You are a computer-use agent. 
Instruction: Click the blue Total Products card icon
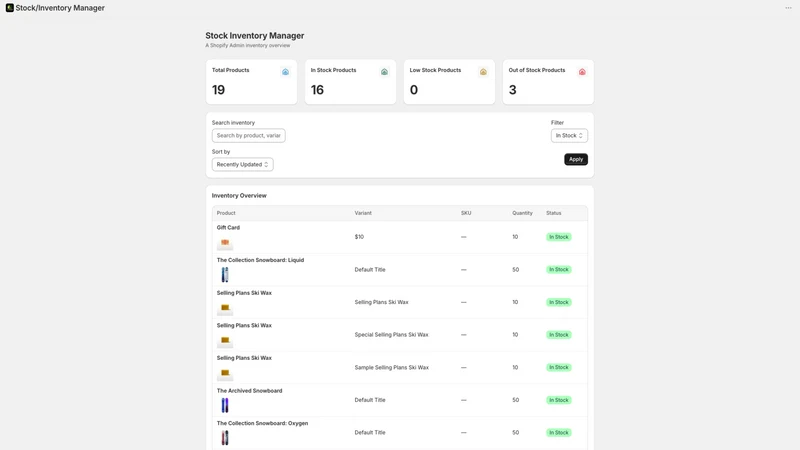pos(285,72)
